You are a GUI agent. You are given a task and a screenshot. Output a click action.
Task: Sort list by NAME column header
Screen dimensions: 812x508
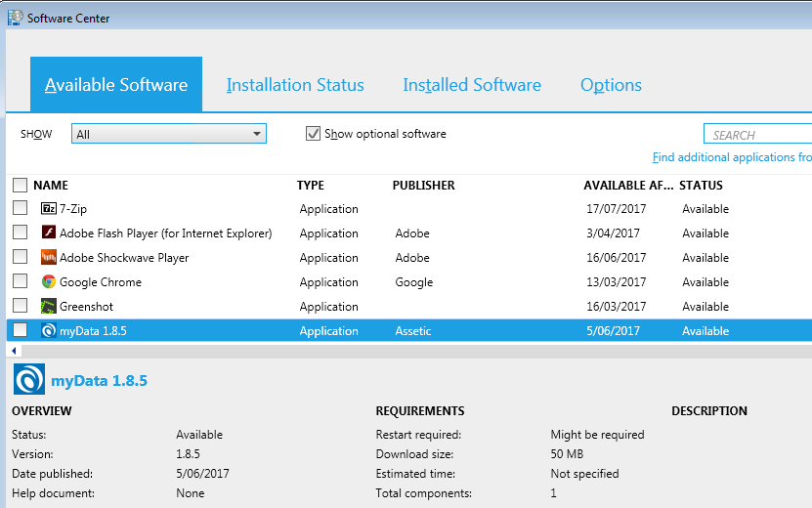51,186
